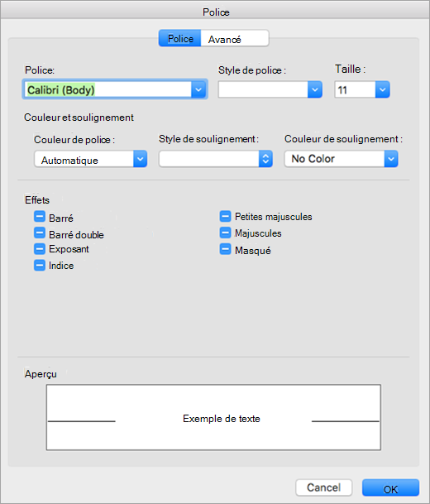Open the Couleur de soulignement No Color dropdown

coord(341,159)
